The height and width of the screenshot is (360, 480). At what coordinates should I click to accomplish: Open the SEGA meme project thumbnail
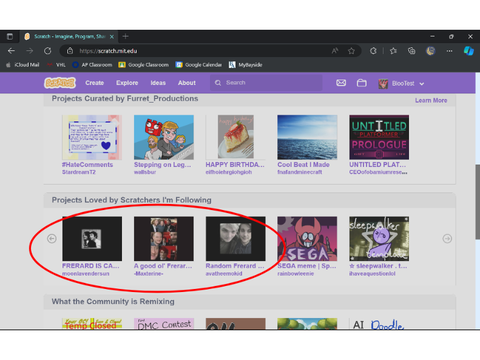[x=307, y=239]
